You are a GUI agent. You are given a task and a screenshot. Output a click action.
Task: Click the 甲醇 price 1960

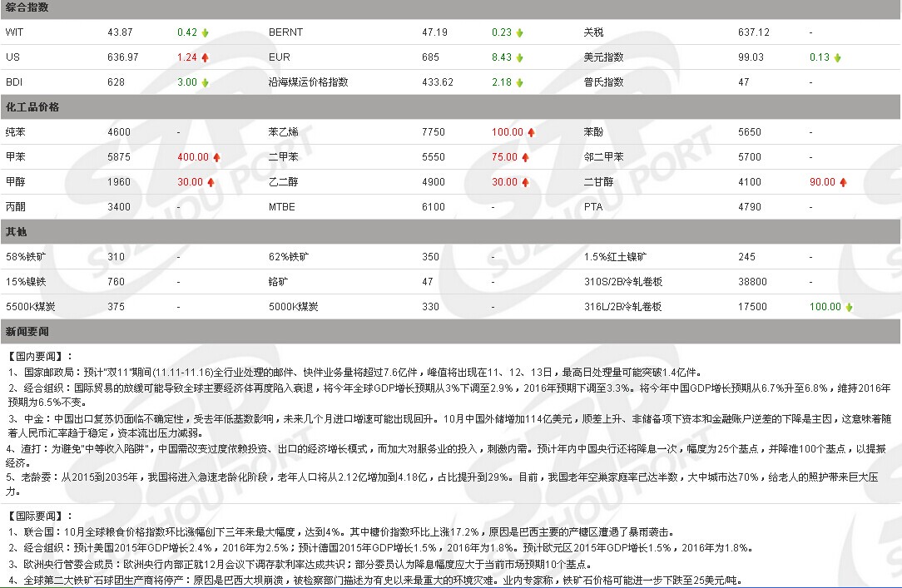118,181
